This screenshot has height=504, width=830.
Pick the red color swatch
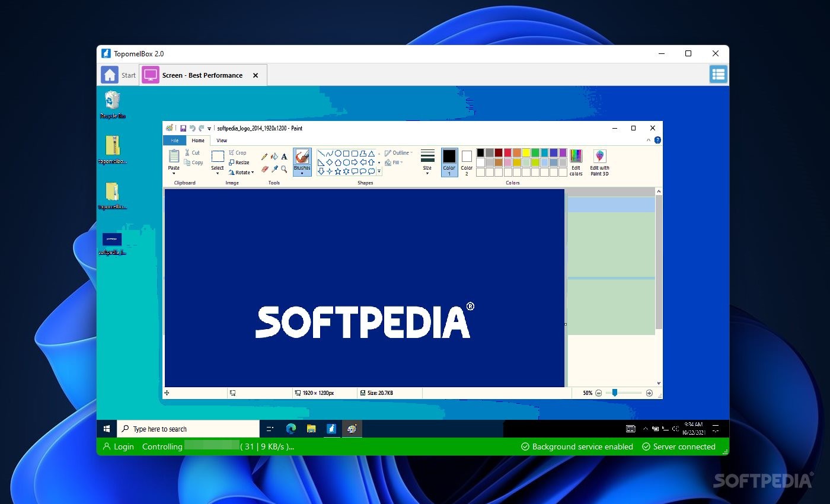click(x=507, y=153)
